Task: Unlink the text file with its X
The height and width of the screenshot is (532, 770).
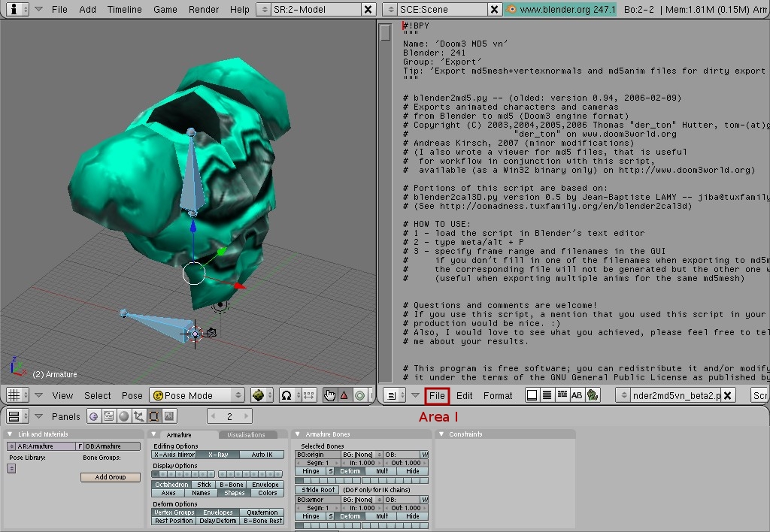Action: coord(728,395)
